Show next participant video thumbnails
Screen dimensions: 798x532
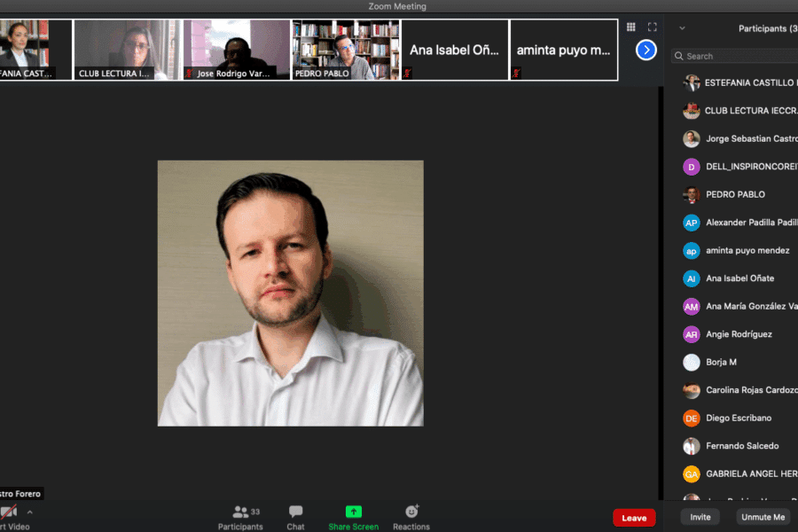pyautogui.click(x=646, y=51)
